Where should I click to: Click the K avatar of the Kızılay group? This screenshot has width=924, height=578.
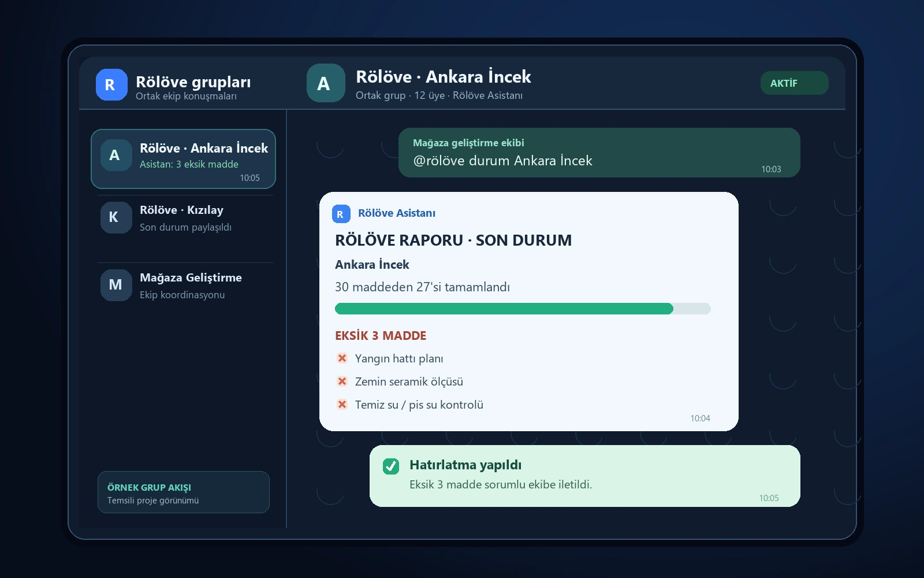pos(116,217)
